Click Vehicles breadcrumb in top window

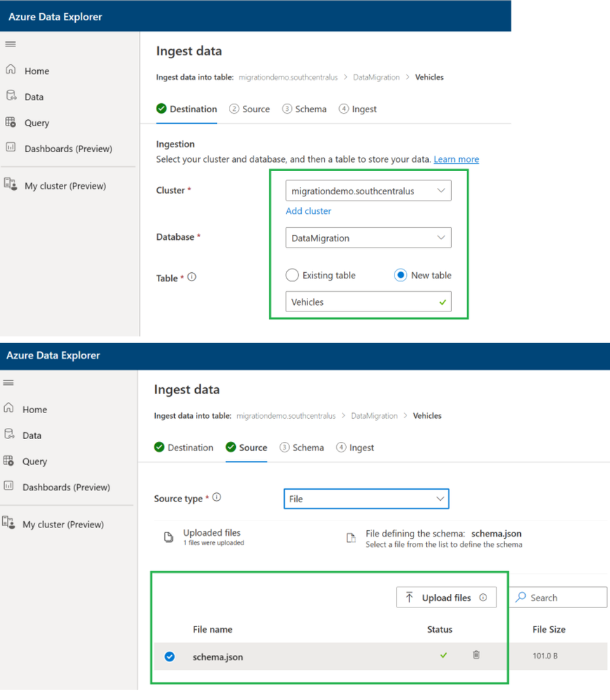click(x=429, y=77)
